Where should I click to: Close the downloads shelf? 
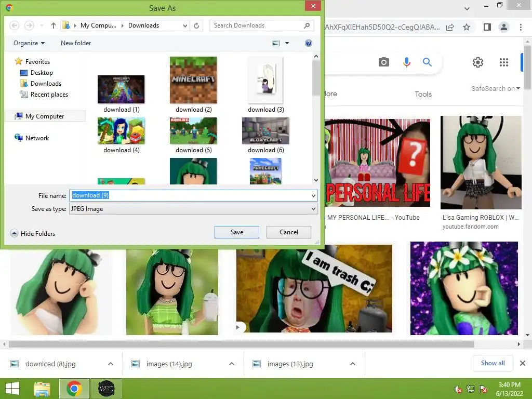click(523, 363)
